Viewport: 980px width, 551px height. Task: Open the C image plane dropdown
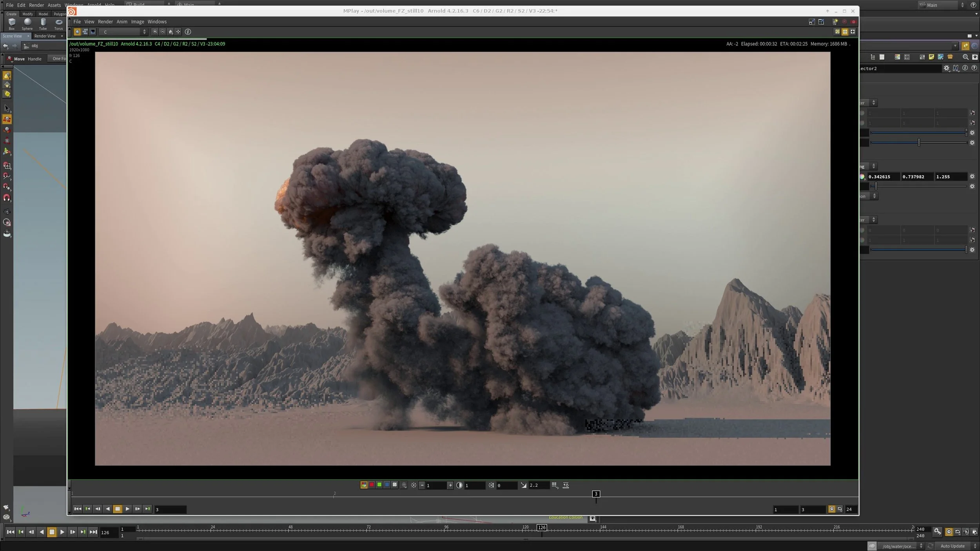[123, 32]
